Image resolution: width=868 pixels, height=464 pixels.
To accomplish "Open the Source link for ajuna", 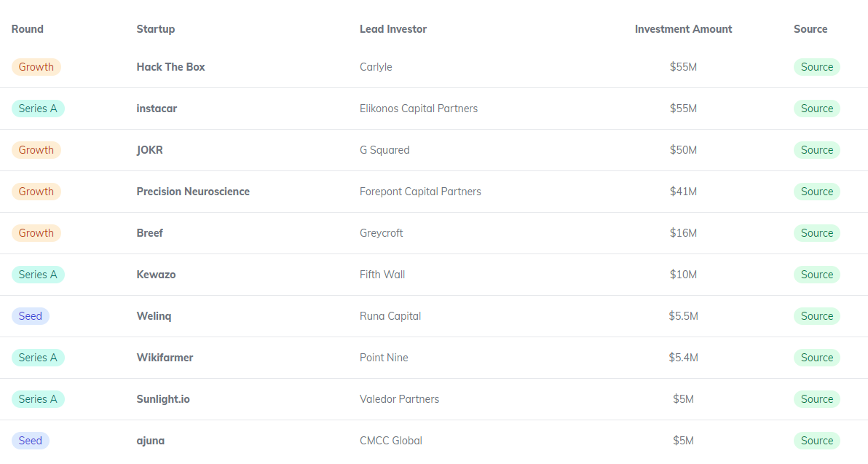I will point(816,441).
